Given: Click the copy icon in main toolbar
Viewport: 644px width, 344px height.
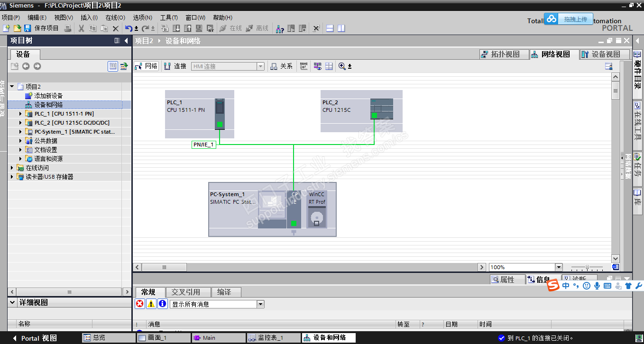Looking at the screenshot, I should pos(92,28).
